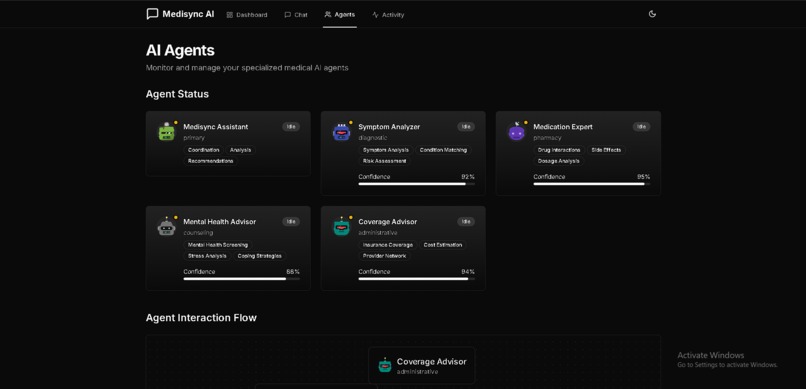Open the Activity tab
806x389 pixels.
[388, 15]
